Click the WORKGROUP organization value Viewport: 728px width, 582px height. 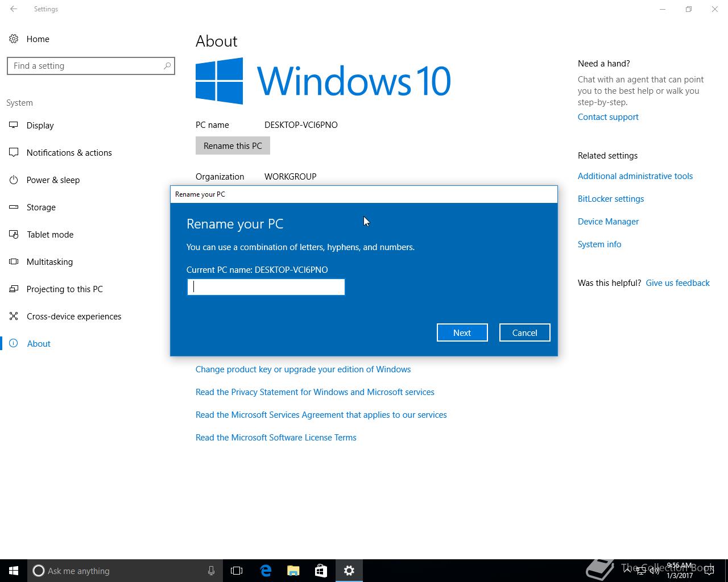(x=290, y=176)
